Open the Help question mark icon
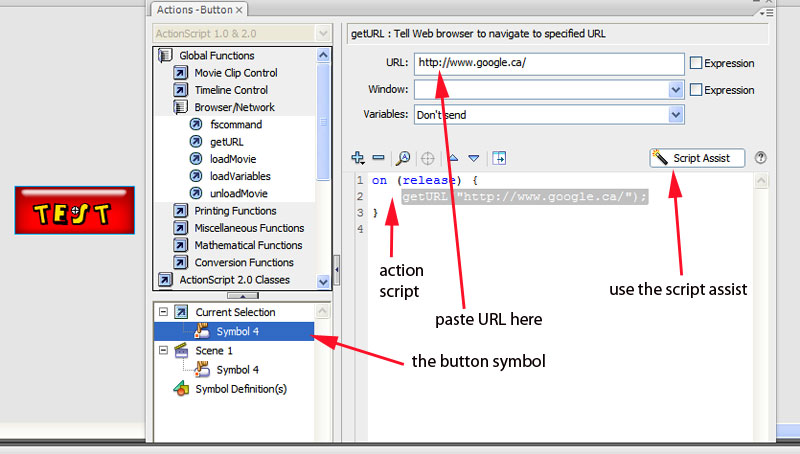This screenshot has height=454, width=800. 761,158
